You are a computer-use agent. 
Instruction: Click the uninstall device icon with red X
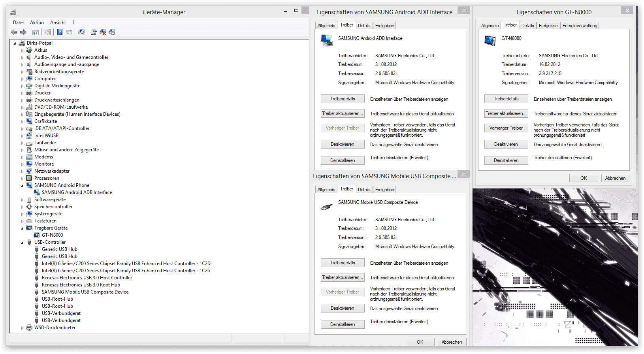tap(103, 32)
